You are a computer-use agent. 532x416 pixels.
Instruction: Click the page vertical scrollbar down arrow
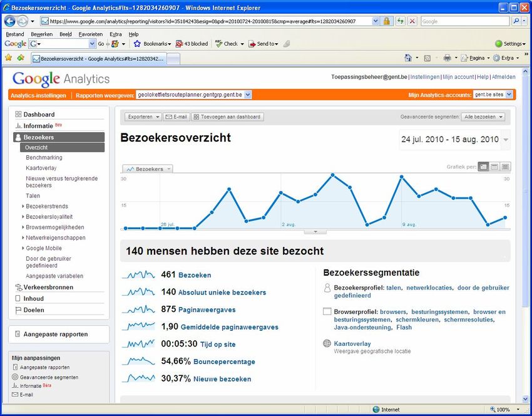525,399
